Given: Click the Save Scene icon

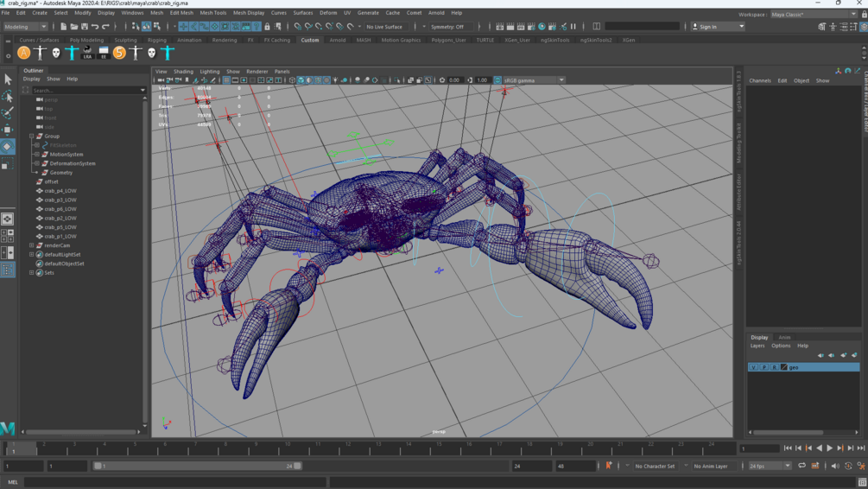Looking at the screenshot, I should coord(85,27).
